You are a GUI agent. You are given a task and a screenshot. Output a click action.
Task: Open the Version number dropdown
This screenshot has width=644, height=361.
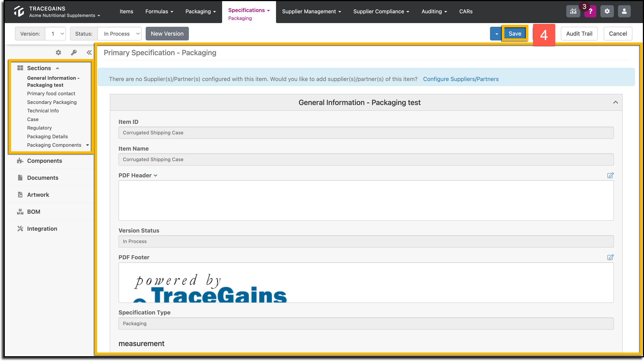pos(56,34)
